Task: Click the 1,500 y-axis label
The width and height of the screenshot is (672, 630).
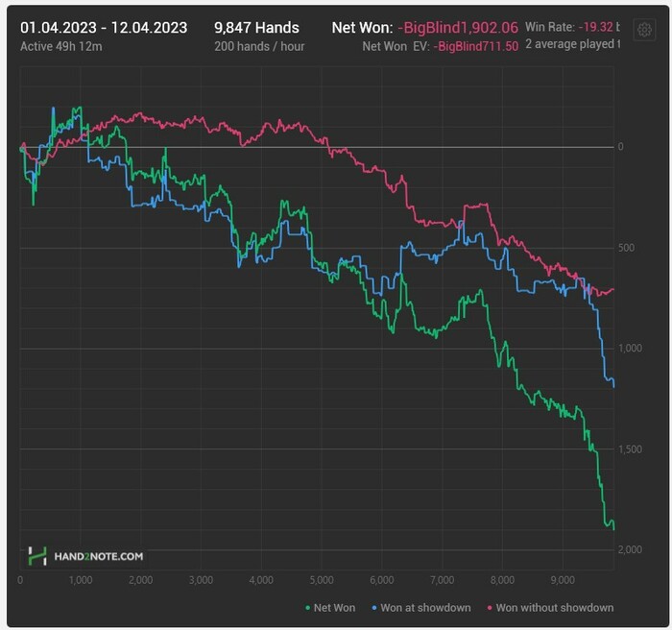Action: click(630, 449)
